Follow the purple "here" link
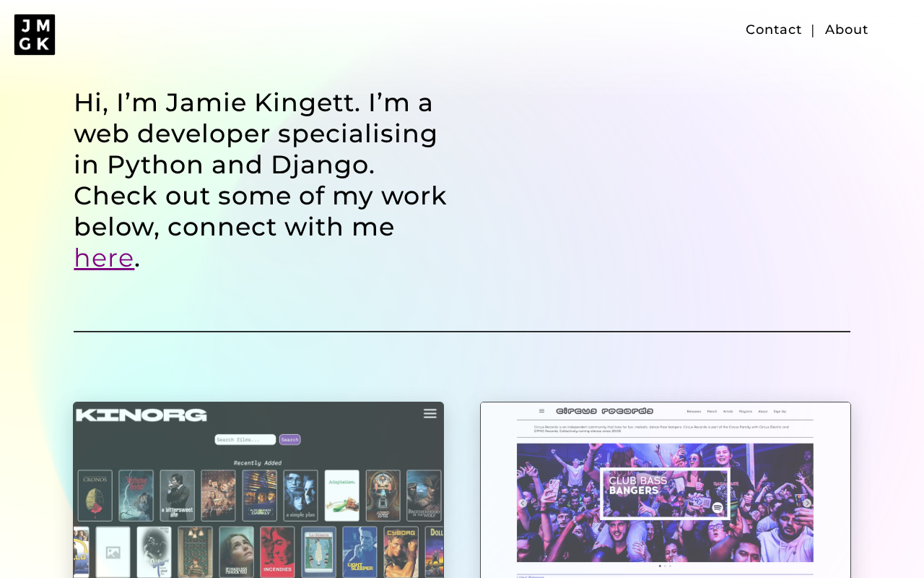 click(x=104, y=258)
